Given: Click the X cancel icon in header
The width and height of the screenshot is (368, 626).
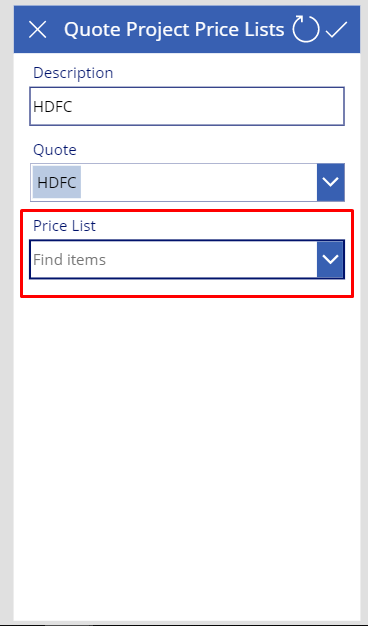Looking at the screenshot, I should (x=38, y=30).
